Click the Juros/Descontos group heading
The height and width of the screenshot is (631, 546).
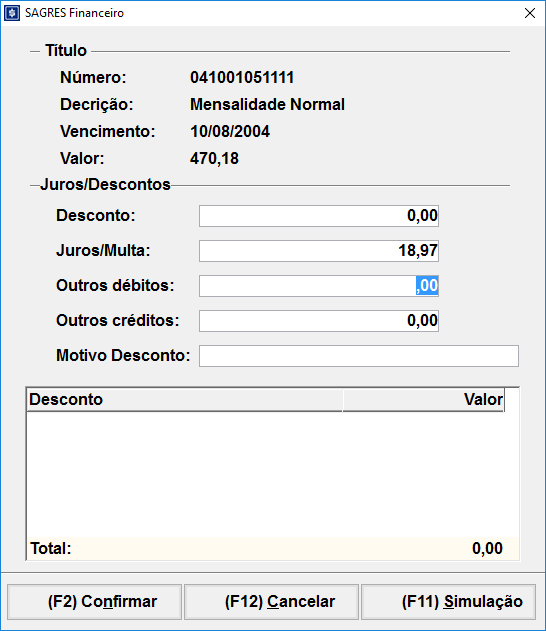(x=105, y=184)
